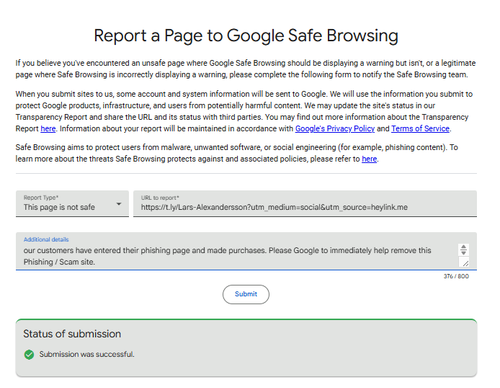500x388 pixels.
Task: Click the 'Additional details' field label
Action: tap(46, 239)
